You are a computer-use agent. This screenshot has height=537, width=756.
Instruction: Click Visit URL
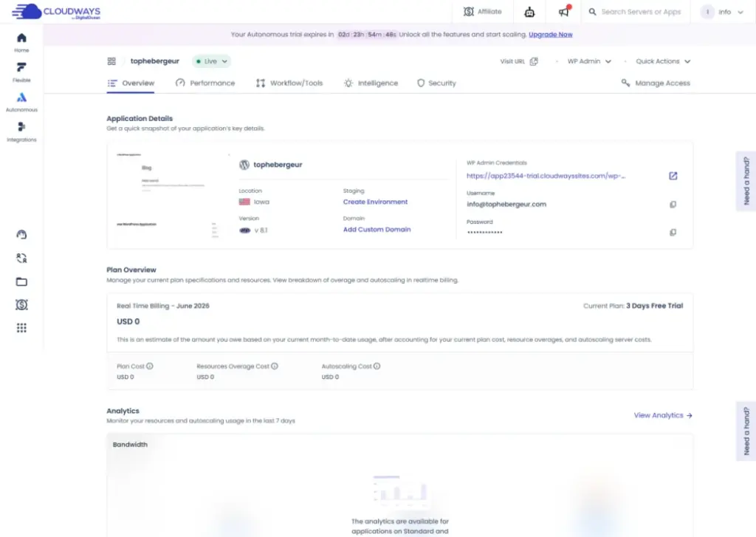coord(512,61)
